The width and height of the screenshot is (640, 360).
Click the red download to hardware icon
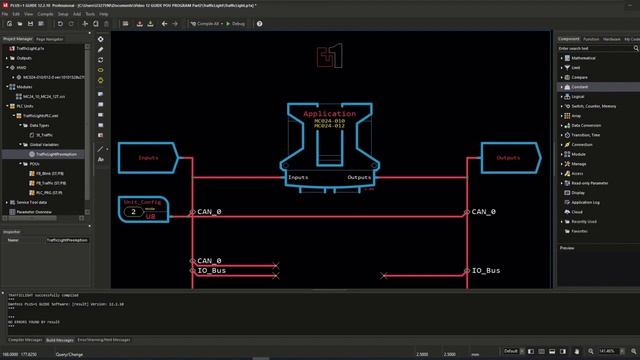pyautogui.click(x=140, y=24)
